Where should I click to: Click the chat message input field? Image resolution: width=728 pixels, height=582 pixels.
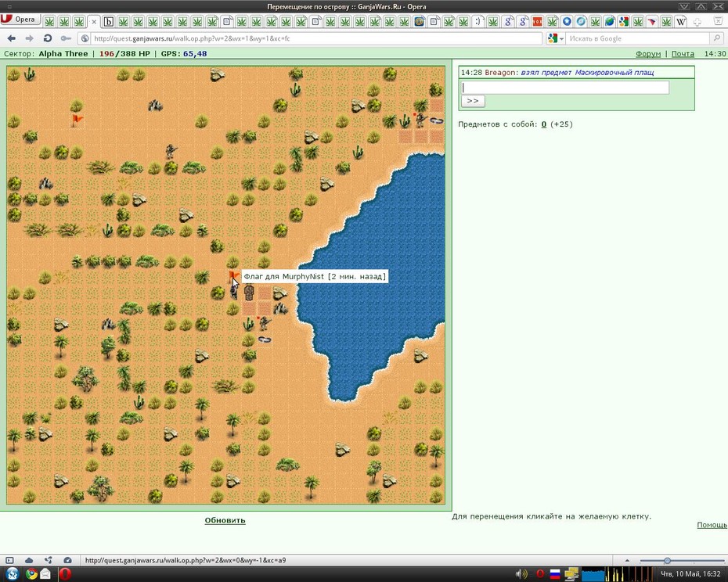tap(565, 88)
